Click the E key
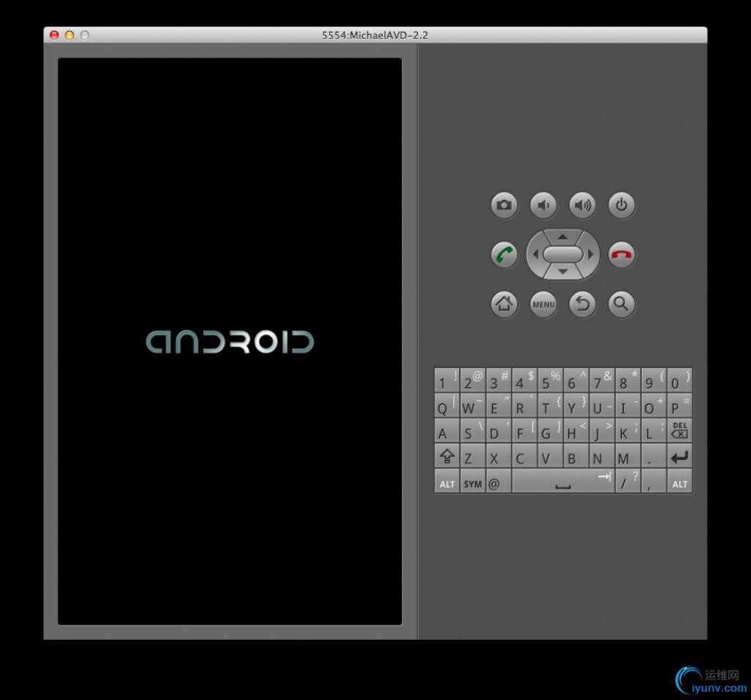751x700 pixels. [499, 405]
